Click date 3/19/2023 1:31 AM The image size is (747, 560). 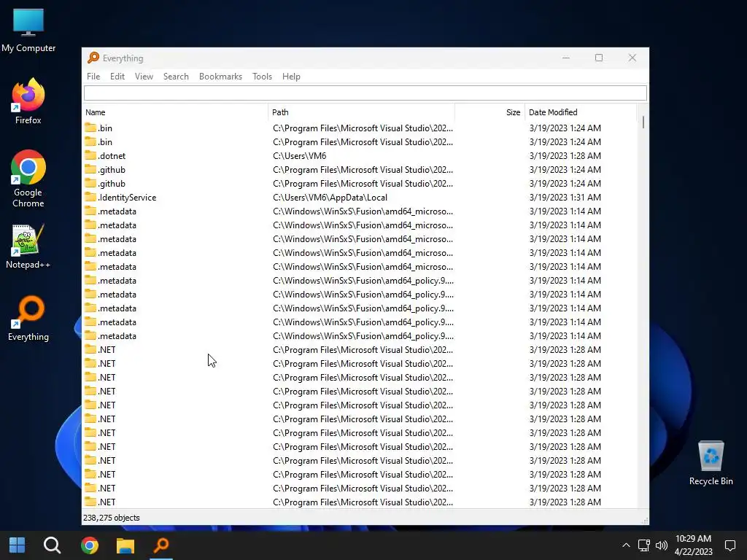click(x=565, y=197)
